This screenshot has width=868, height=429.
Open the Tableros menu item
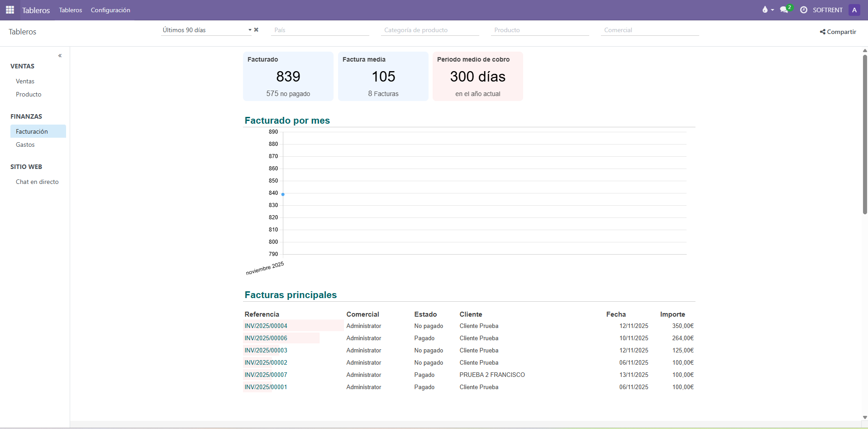click(x=71, y=10)
